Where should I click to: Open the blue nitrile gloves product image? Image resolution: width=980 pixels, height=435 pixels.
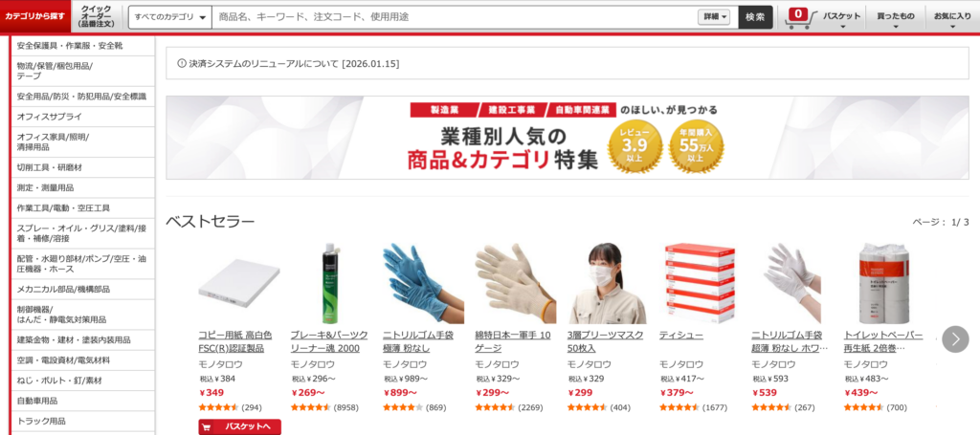tap(423, 283)
